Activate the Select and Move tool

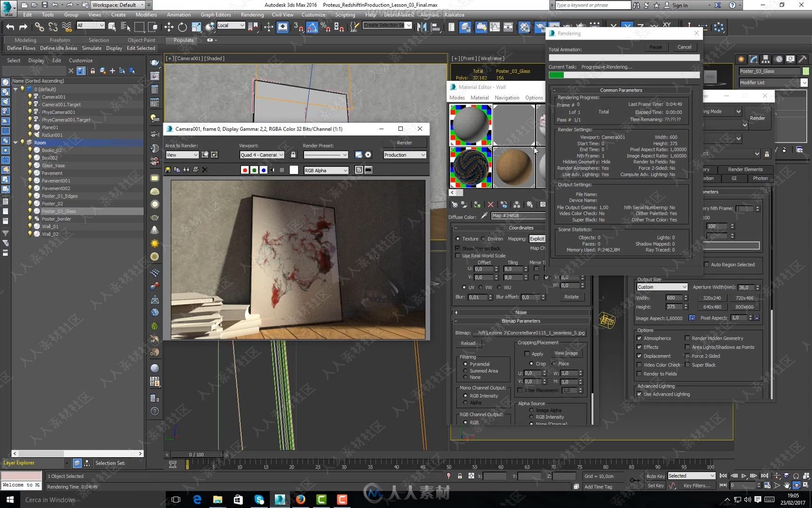[x=169, y=27]
